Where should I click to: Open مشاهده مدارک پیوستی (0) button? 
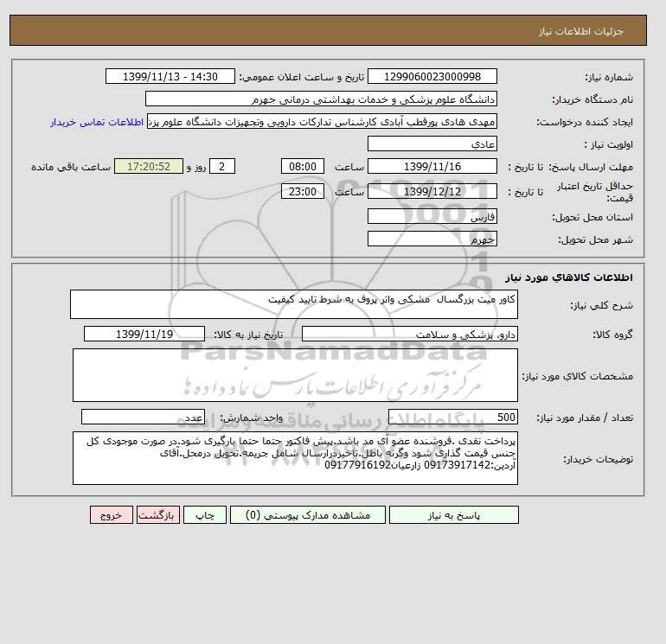[x=308, y=515]
